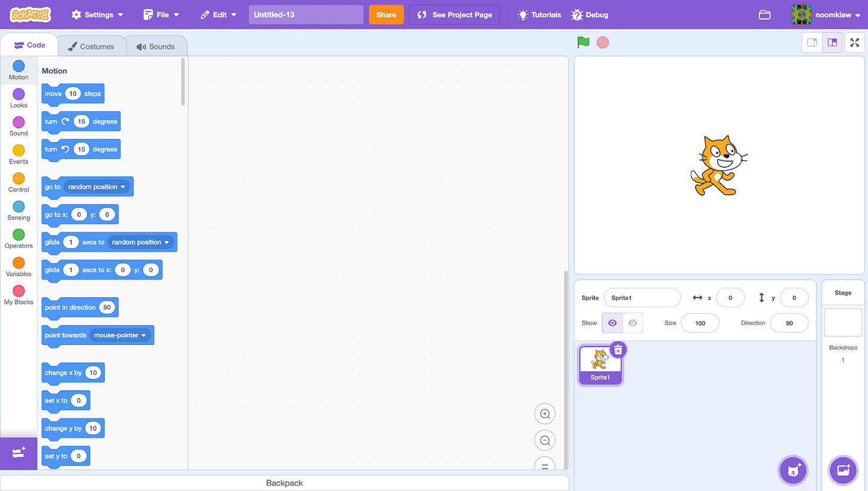Select the Control block category
Image resolution: width=868 pixels, height=491 pixels.
pyautogui.click(x=18, y=183)
